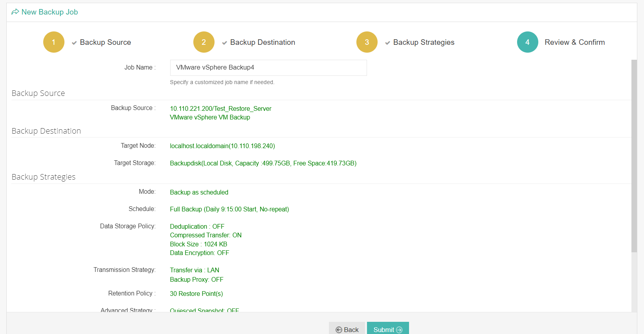Submit the new backup job
Image resolution: width=644 pixels, height=334 pixels.
[387, 329]
